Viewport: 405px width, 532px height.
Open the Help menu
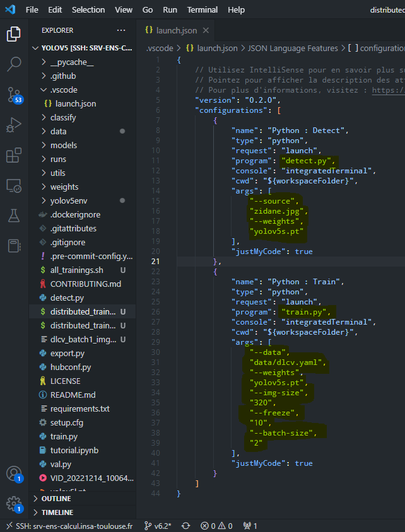236,10
